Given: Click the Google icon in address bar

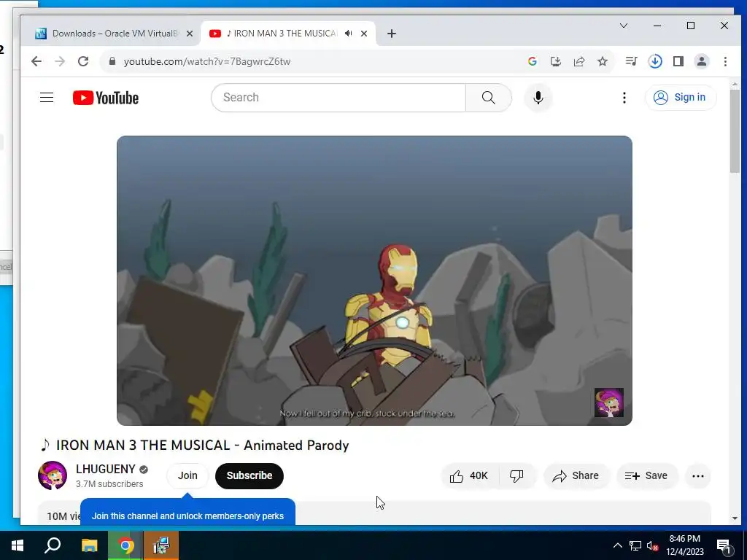Looking at the screenshot, I should pos(532,61).
